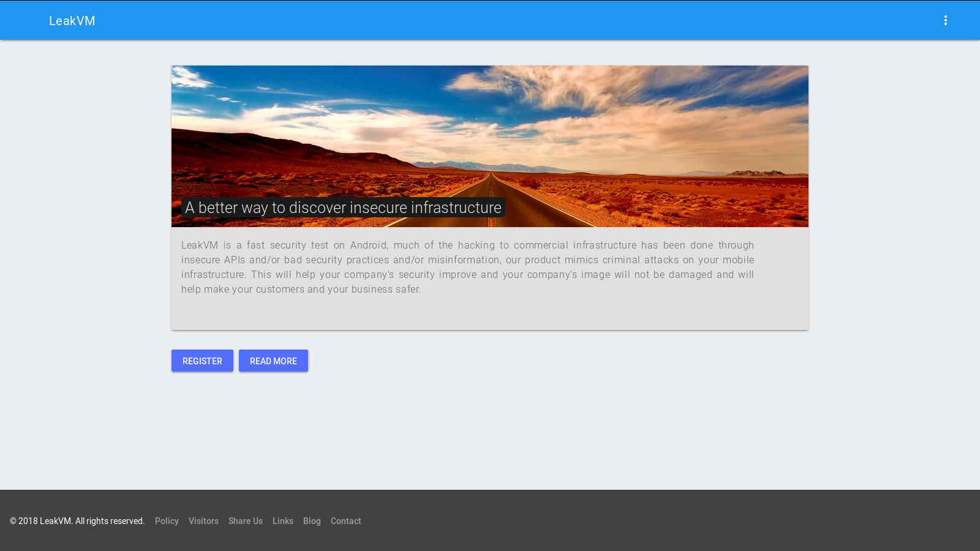Click the gray page background area
980x551 pixels.
(490, 429)
